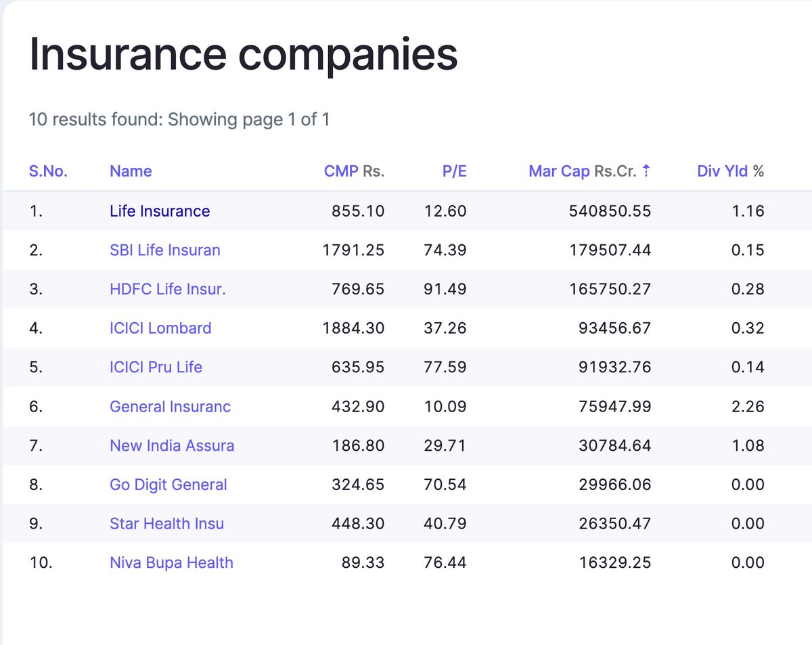This screenshot has height=645, width=812.
Task: Select CMP value 89.33
Action: tap(362, 563)
